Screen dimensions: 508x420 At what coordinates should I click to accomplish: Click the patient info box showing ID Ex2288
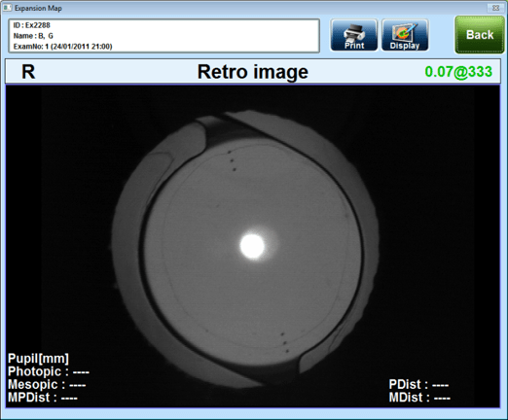[x=164, y=36]
